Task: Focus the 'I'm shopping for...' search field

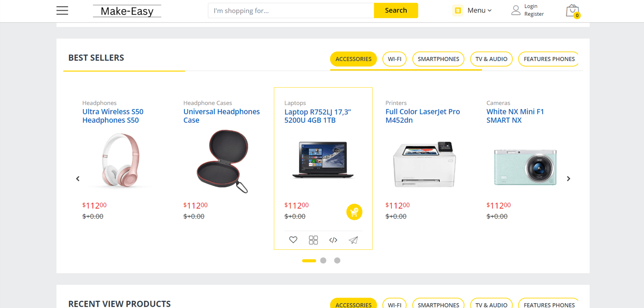Action: (291, 11)
